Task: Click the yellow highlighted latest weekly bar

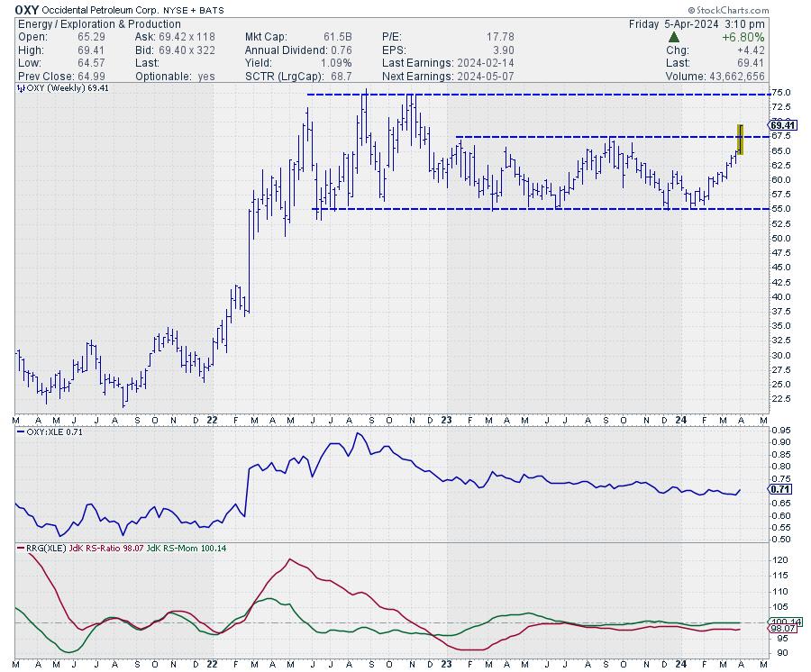Action: [741, 140]
